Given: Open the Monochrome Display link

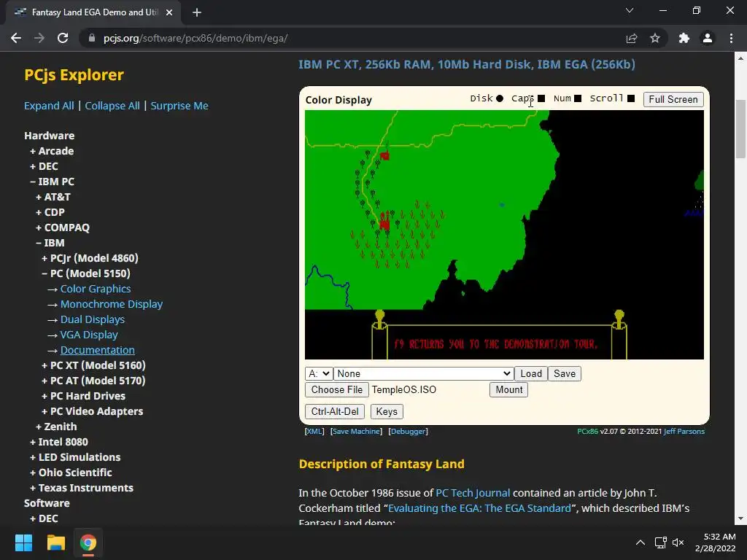Looking at the screenshot, I should 112,304.
